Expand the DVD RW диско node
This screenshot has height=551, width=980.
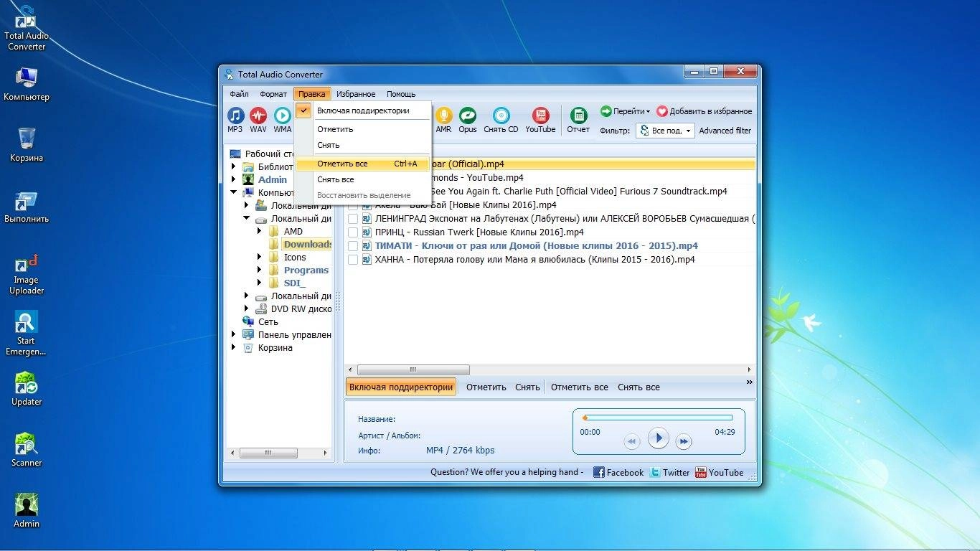coord(246,309)
